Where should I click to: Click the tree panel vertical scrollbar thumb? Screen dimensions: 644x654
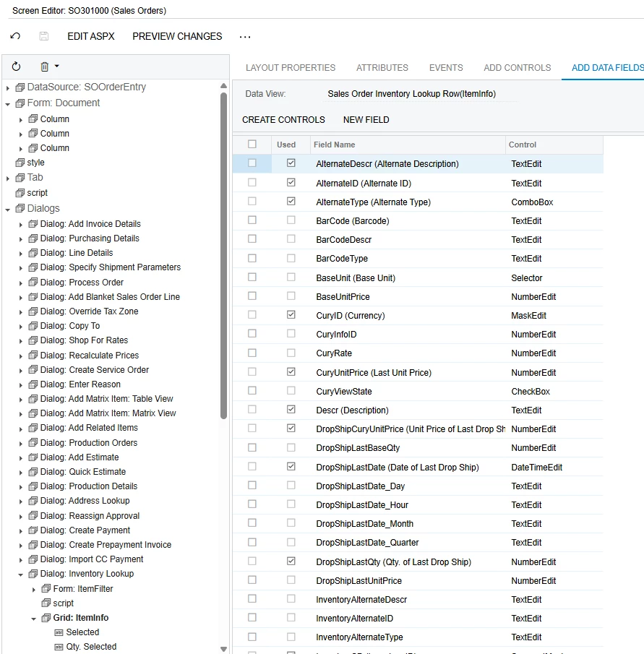[223, 255]
